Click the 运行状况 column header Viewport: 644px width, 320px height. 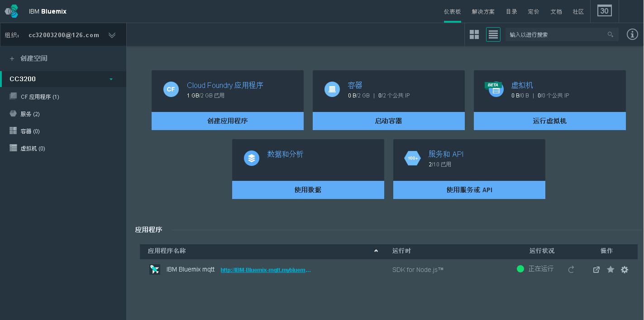pyautogui.click(x=542, y=251)
